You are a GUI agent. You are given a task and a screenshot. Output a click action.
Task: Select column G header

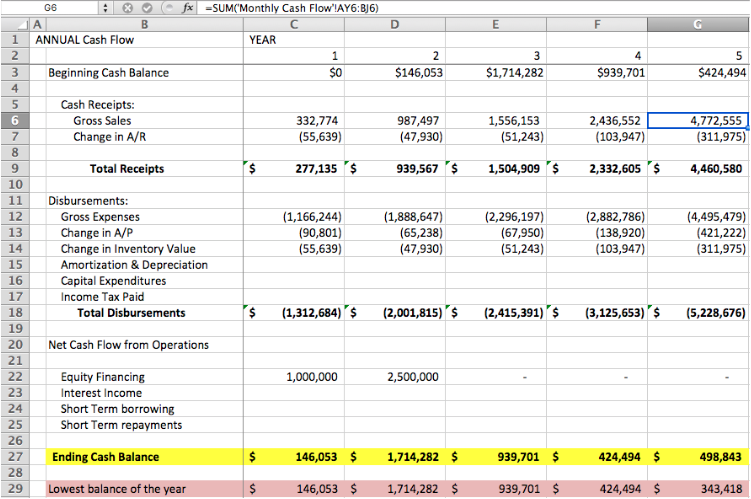click(x=698, y=24)
